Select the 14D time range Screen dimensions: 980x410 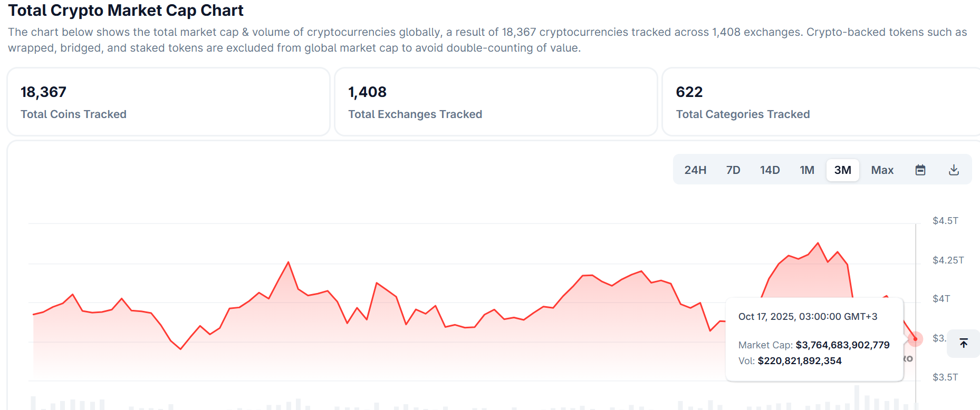pyautogui.click(x=770, y=170)
